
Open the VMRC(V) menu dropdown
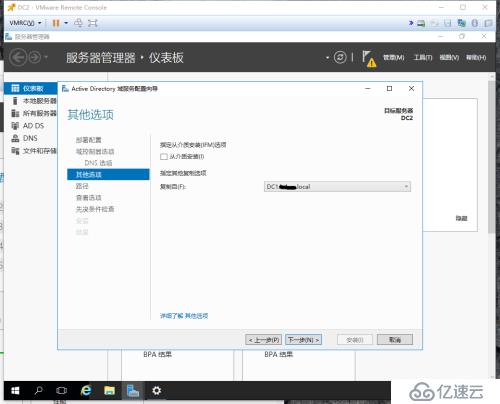pyautogui.click(x=25, y=23)
